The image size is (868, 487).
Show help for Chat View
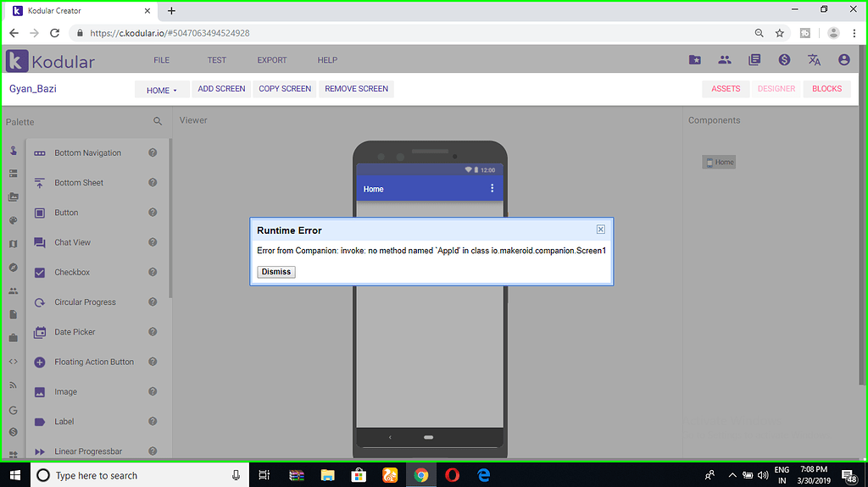point(153,242)
